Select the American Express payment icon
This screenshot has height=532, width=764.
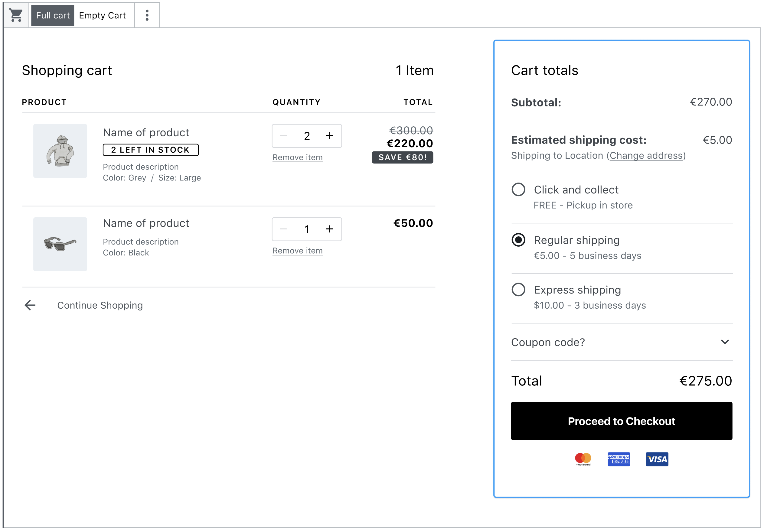tap(619, 459)
